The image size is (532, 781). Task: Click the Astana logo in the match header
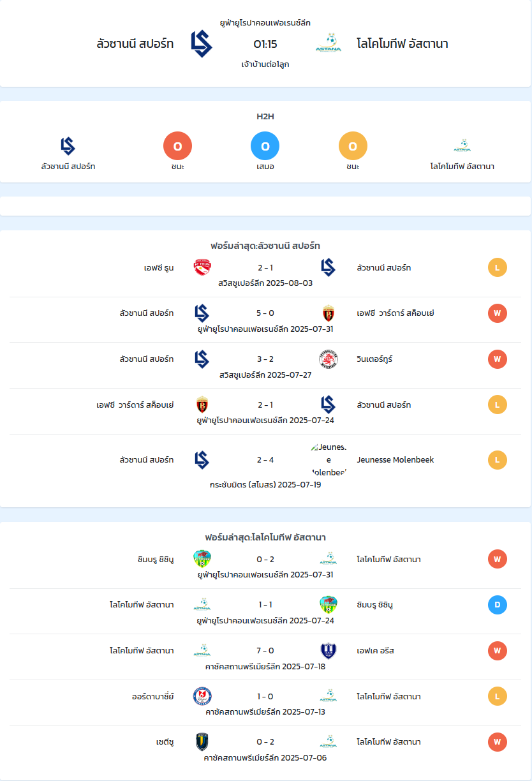(329, 43)
